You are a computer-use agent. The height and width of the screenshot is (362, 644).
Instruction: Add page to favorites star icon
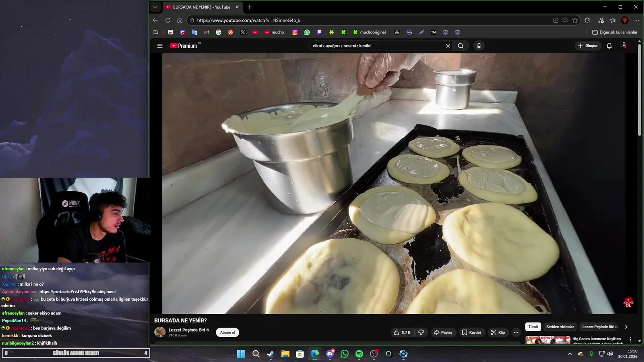coord(575,20)
